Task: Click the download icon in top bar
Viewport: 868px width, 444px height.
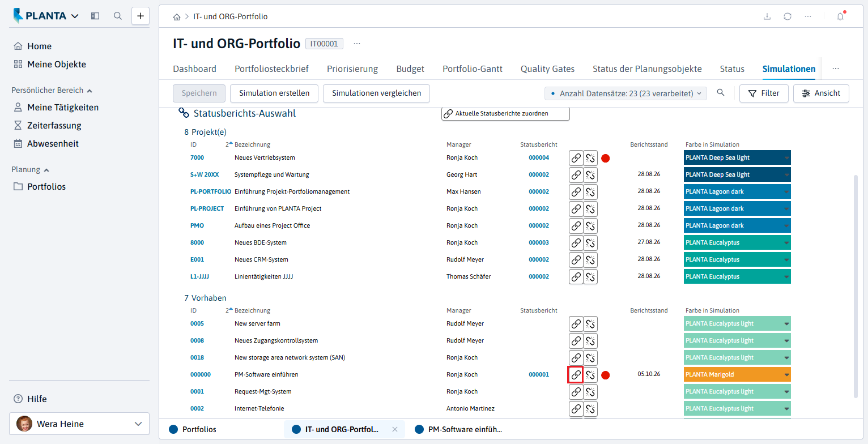Action: point(767,16)
